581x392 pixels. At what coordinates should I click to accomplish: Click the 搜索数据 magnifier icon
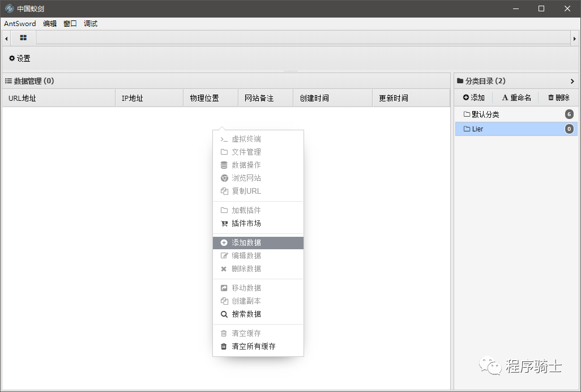point(224,314)
